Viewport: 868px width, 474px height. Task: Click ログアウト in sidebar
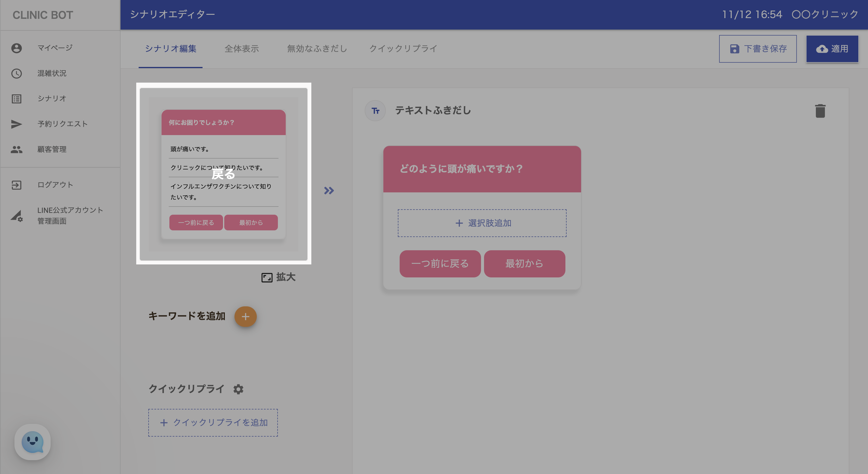point(55,185)
